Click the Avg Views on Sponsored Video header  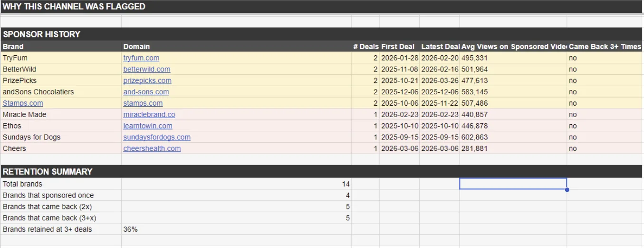click(513, 47)
